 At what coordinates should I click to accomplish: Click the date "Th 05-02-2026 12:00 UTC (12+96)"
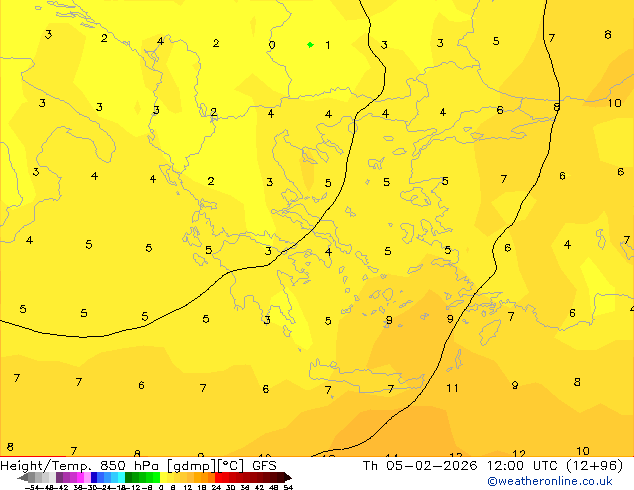pos(492,466)
